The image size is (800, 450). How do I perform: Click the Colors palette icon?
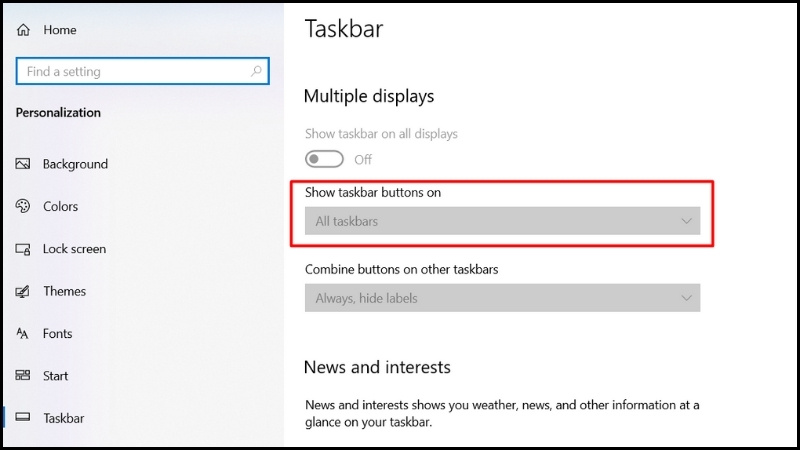tap(22, 206)
